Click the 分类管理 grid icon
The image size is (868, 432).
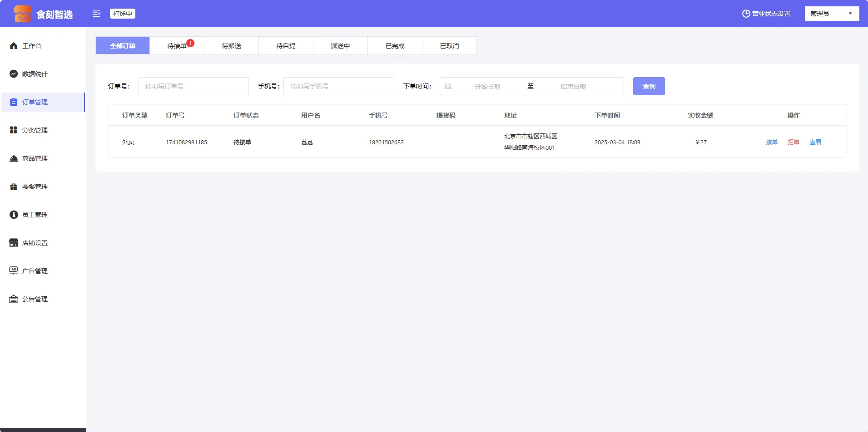tap(14, 130)
